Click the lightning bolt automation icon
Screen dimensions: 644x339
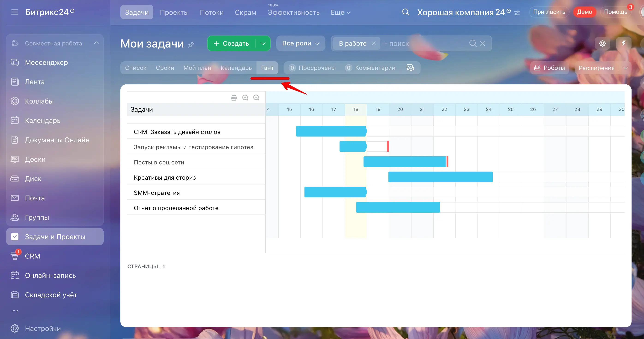tap(623, 44)
